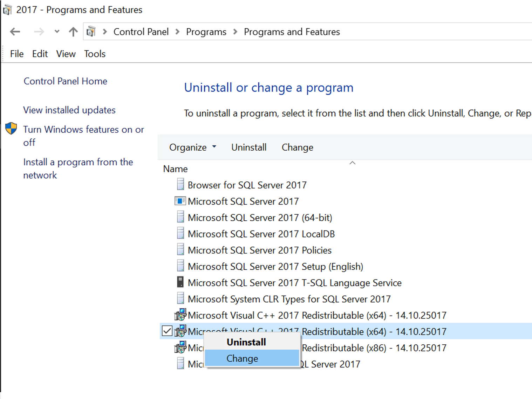Open the Tools menu

pos(94,54)
